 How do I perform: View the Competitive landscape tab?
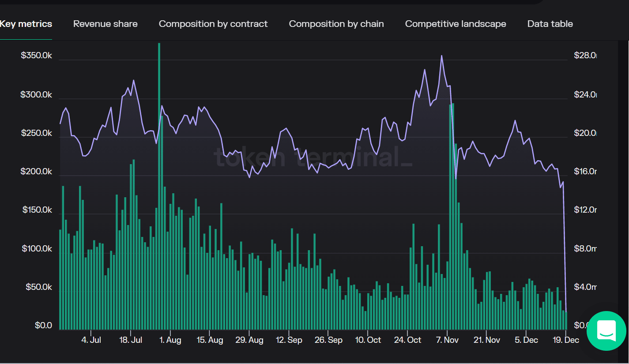tap(456, 24)
